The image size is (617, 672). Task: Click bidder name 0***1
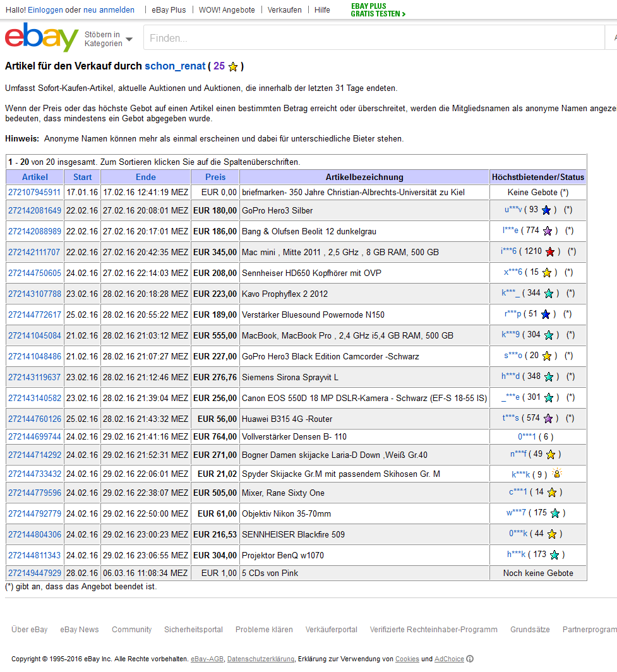[x=527, y=436]
